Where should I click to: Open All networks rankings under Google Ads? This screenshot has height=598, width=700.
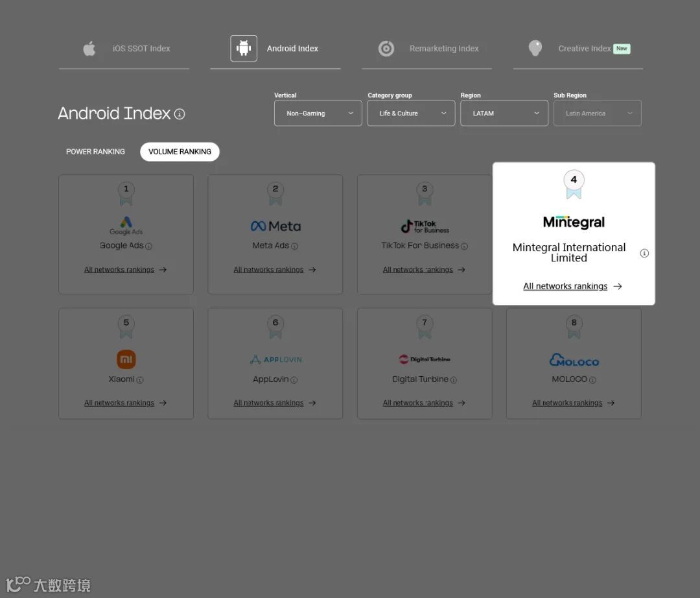[125, 270]
